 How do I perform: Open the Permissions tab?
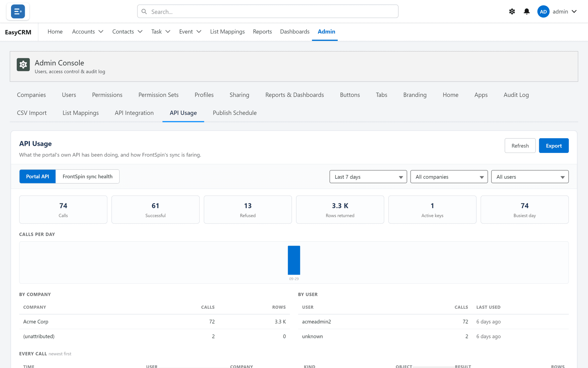tap(107, 95)
